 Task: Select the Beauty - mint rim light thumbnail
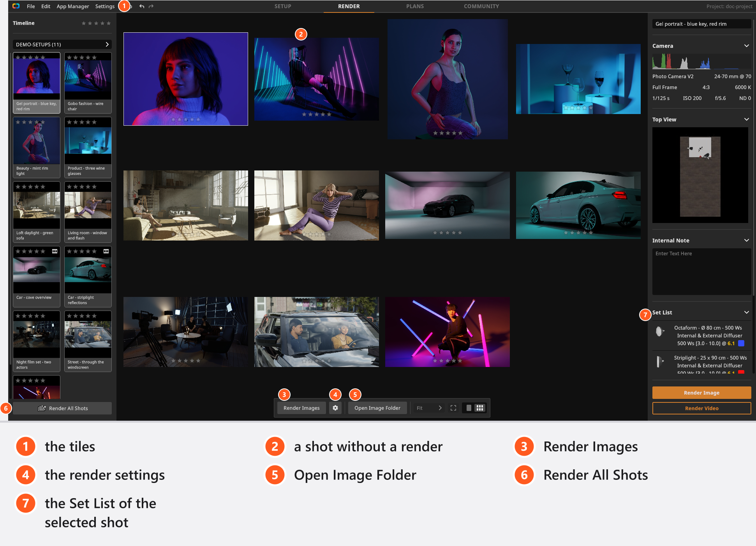(37, 147)
